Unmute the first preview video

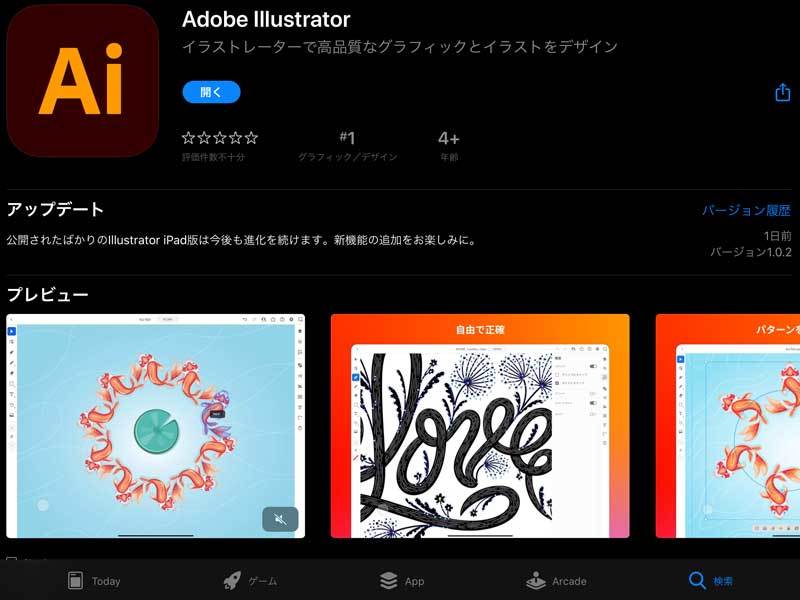pos(280,518)
